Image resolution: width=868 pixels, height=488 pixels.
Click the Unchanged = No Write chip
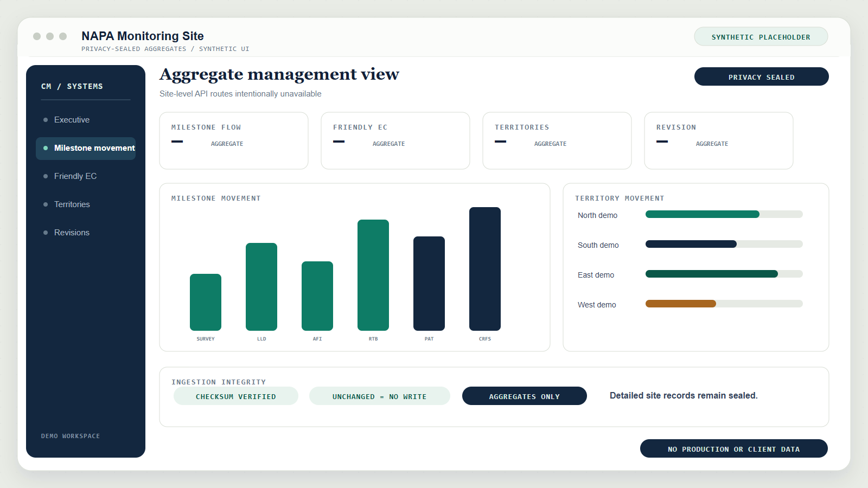[x=379, y=396]
